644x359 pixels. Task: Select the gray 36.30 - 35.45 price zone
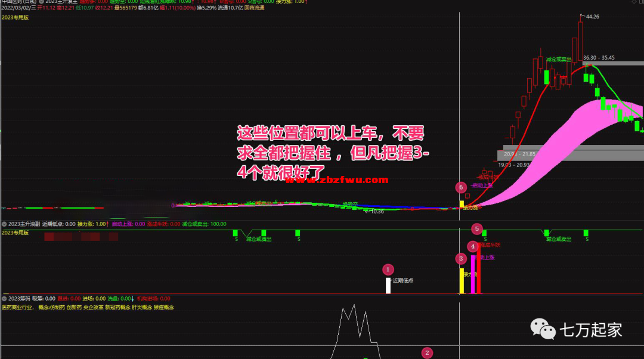coord(613,63)
